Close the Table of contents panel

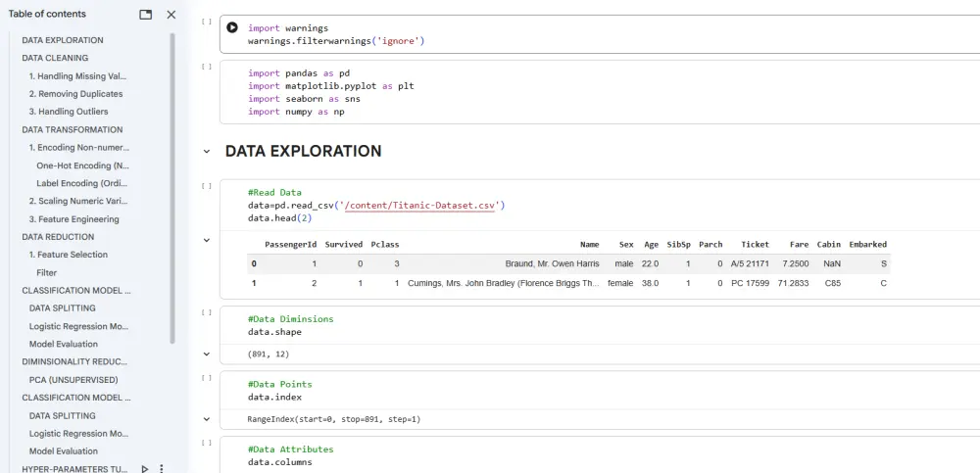[x=171, y=15]
